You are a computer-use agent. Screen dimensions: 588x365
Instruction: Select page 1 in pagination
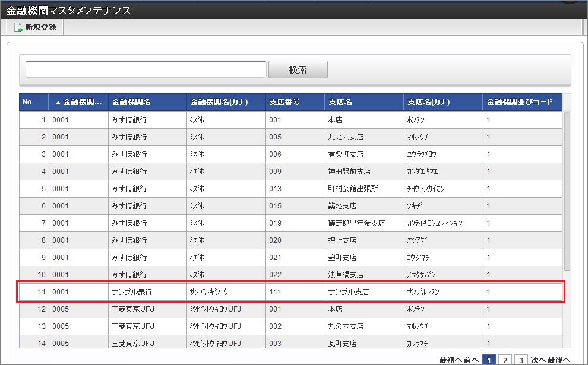pos(489,360)
